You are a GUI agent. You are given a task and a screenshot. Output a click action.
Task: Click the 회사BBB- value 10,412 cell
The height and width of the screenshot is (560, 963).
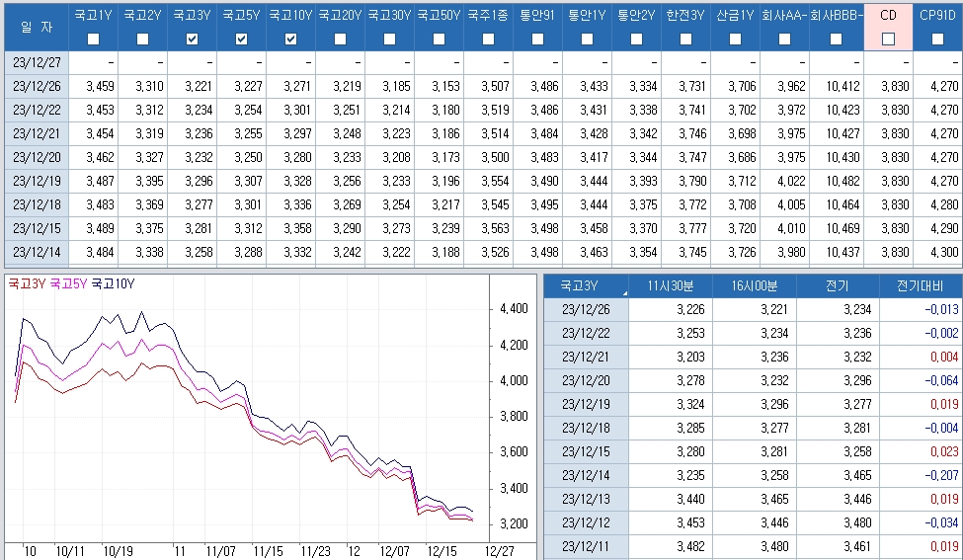coord(837,87)
